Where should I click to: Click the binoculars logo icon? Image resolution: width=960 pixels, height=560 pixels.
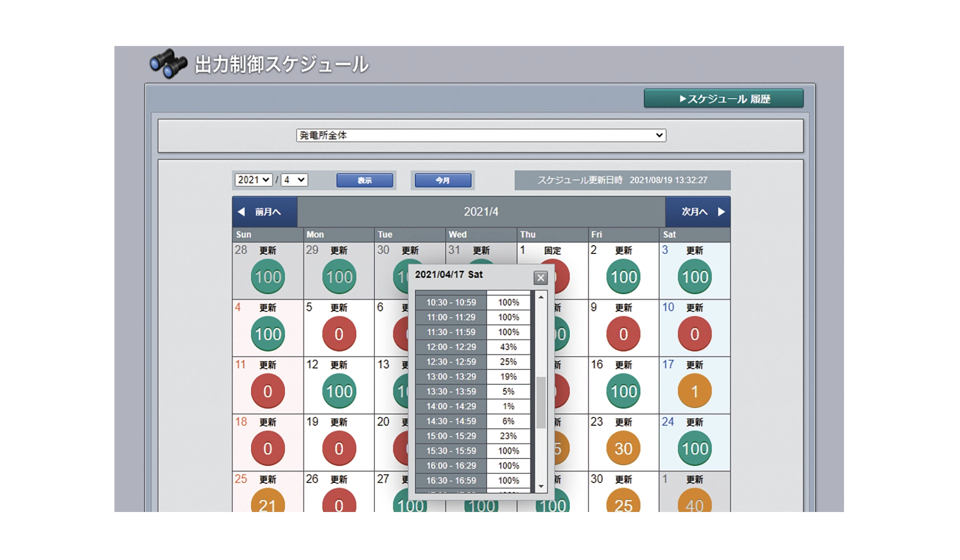pyautogui.click(x=168, y=63)
